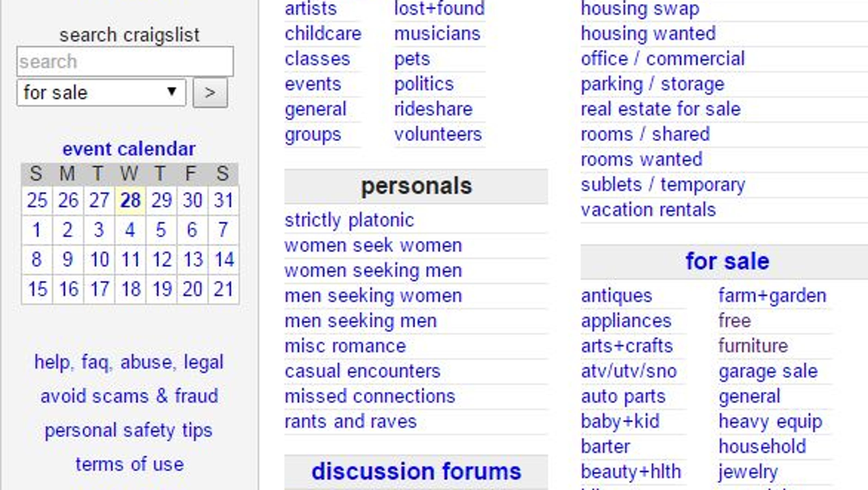Open 'strictly platonic' personals
The width and height of the screenshot is (868, 490).
click(x=349, y=221)
